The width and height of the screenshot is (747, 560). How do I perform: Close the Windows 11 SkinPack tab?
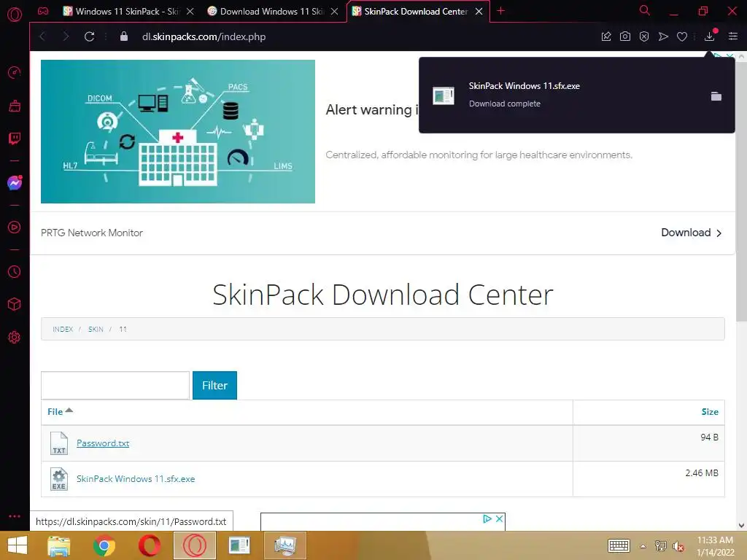(x=190, y=12)
